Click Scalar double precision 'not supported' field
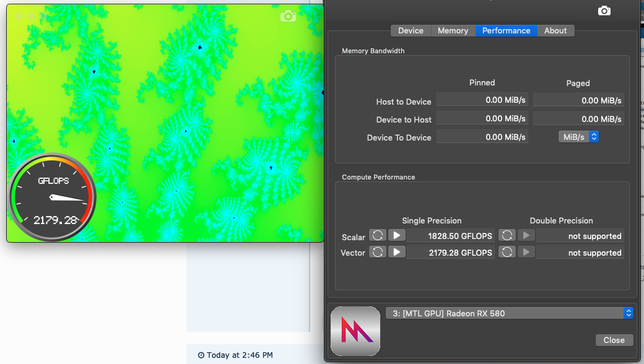This screenshot has width=644, height=364. tap(580, 236)
